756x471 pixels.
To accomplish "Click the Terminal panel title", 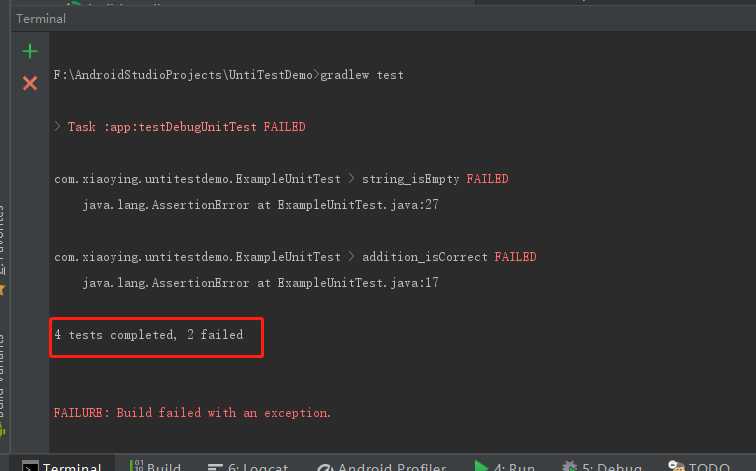I will click(41, 19).
